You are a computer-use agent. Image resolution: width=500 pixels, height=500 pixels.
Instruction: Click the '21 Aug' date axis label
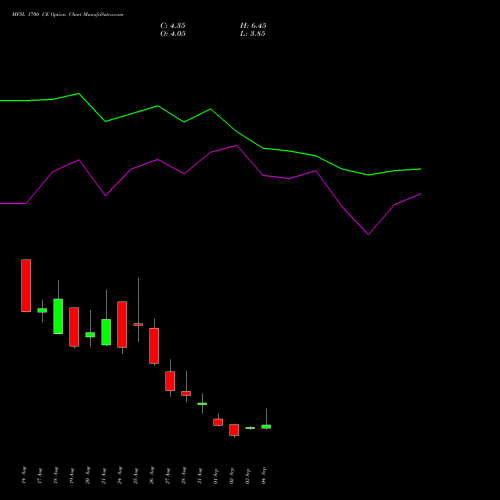pos(104,475)
